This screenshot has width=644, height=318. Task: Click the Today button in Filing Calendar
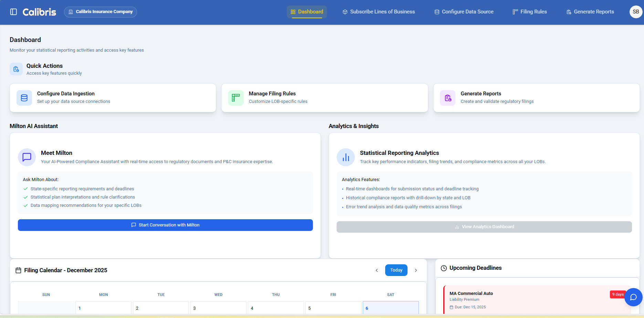coord(396,270)
